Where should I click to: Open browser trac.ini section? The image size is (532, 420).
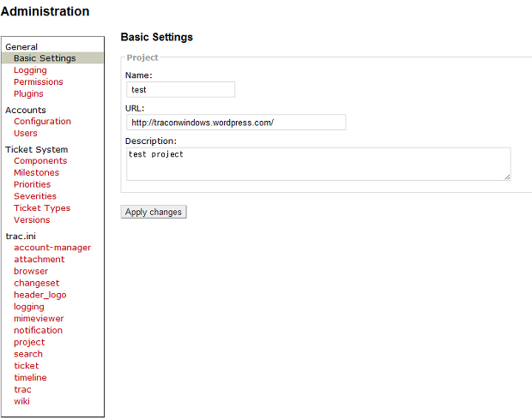[31, 271]
